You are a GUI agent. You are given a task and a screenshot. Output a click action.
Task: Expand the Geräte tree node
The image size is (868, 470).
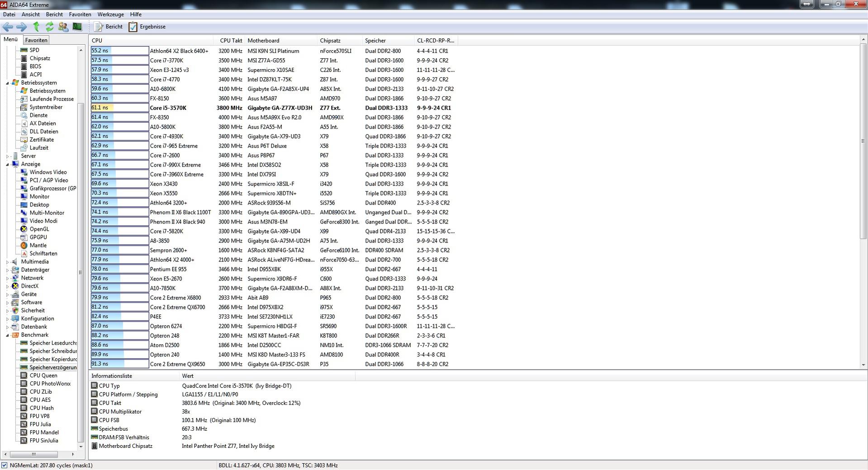coord(8,294)
